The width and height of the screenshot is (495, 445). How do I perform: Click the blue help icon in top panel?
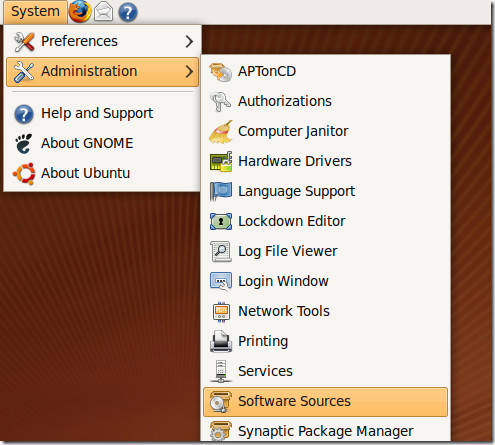(x=128, y=12)
